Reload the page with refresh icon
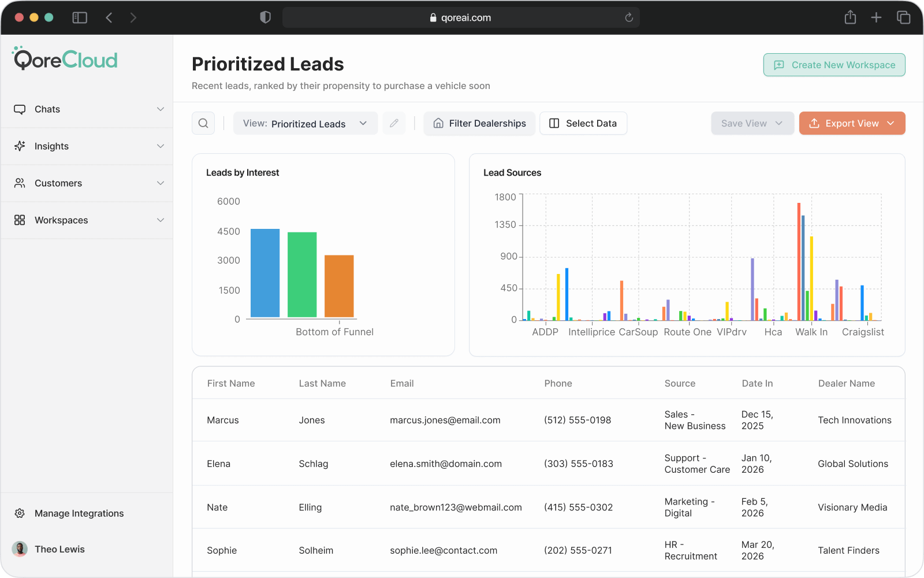This screenshot has width=924, height=578. coord(629,18)
